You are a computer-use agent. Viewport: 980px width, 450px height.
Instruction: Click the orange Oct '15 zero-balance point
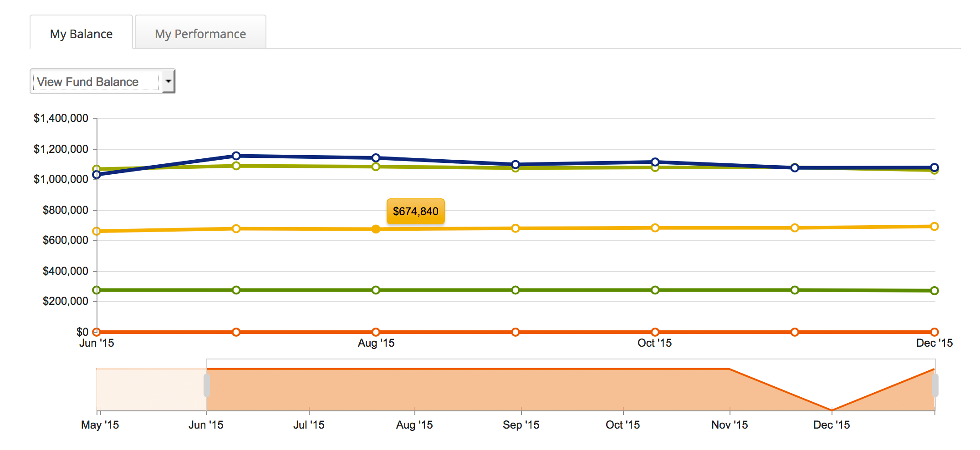click(x=655, y=332)
